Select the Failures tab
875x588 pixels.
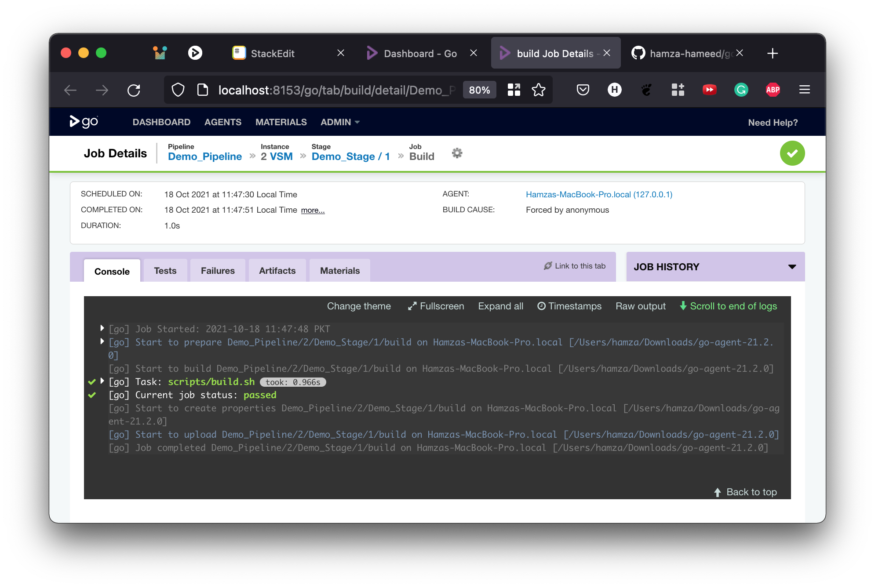pos(217,270)
